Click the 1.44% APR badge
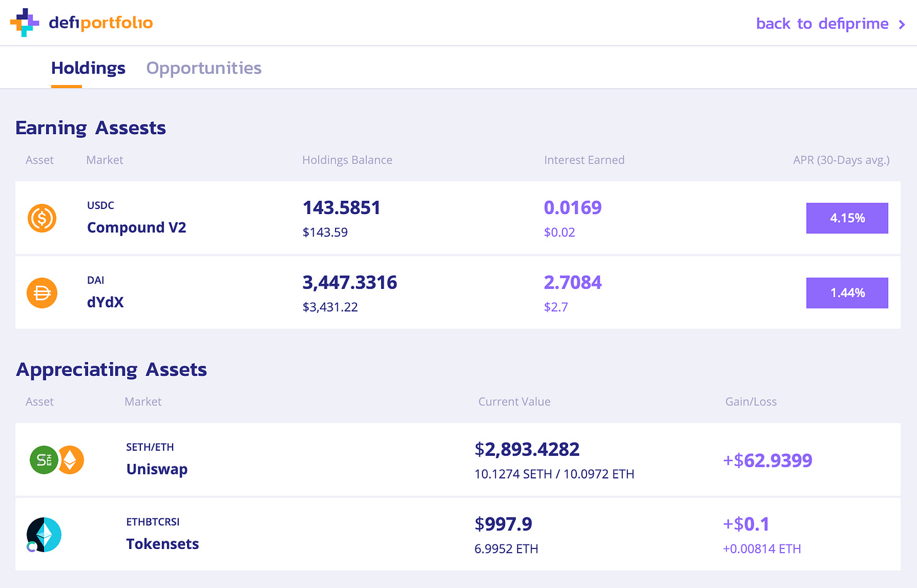Screen dimensions: 917x588 (846, 293)
